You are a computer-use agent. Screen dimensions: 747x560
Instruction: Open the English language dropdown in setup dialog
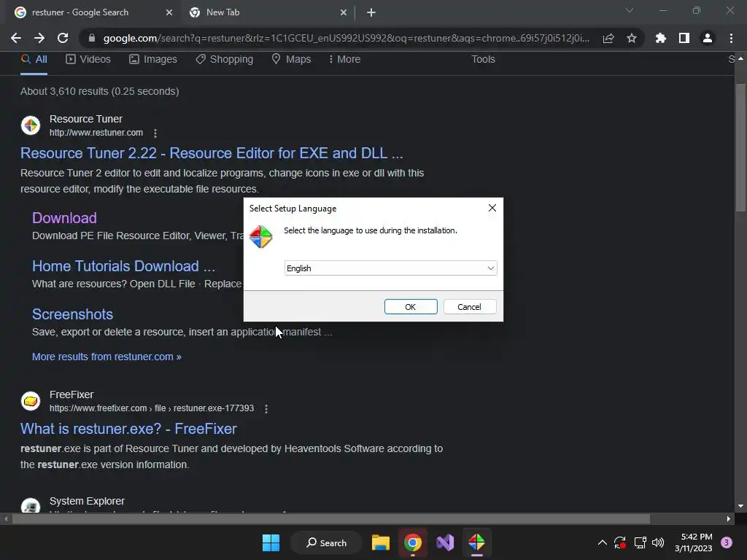click(x=391, y=268)
